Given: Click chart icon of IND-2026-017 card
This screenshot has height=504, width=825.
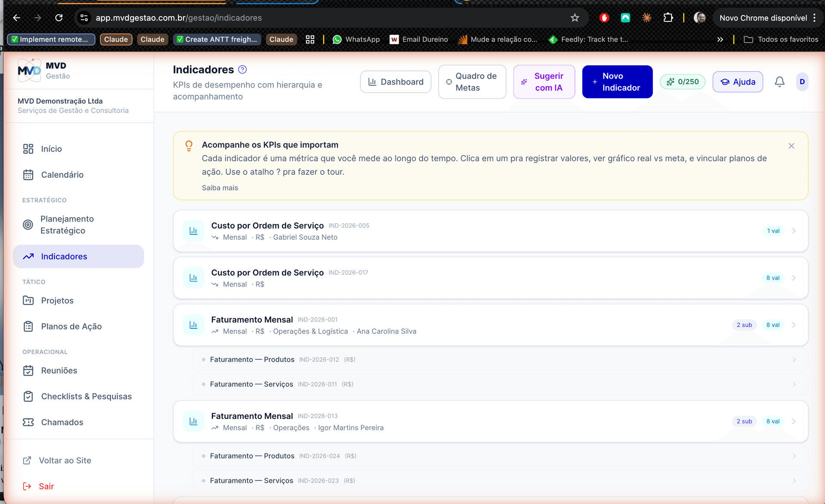Looking at the screenshot, I should 193,278.
